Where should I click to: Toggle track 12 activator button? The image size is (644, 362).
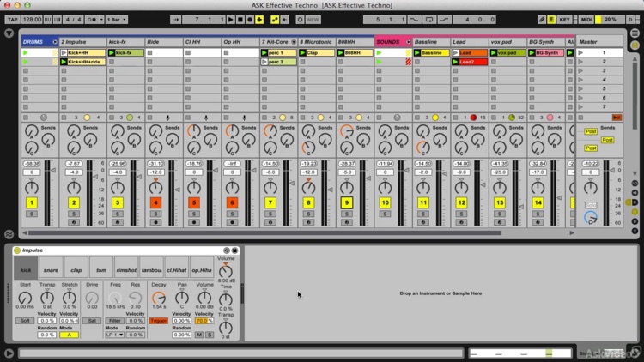tap(461, 202)
